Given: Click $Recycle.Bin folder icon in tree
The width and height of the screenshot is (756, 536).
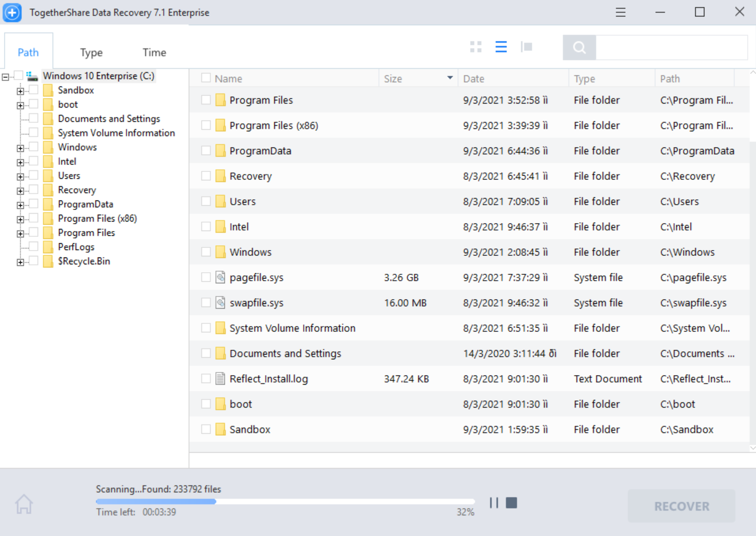Looking at the screenshot, I should [x=48, y=261].
